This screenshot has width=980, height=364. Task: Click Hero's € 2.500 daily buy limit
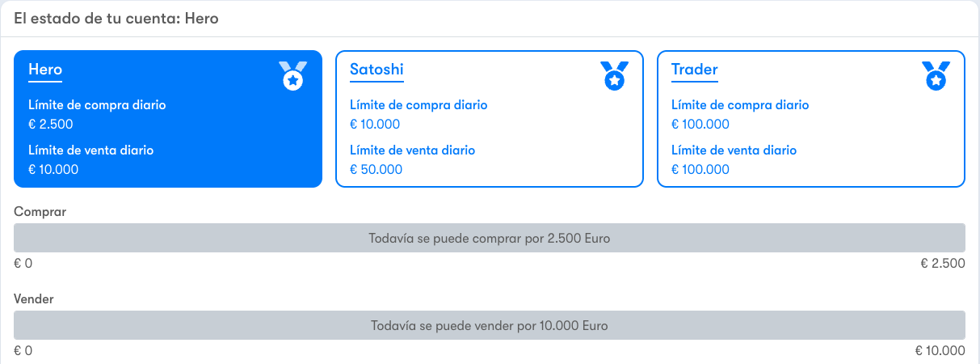(x=51, y=125)
